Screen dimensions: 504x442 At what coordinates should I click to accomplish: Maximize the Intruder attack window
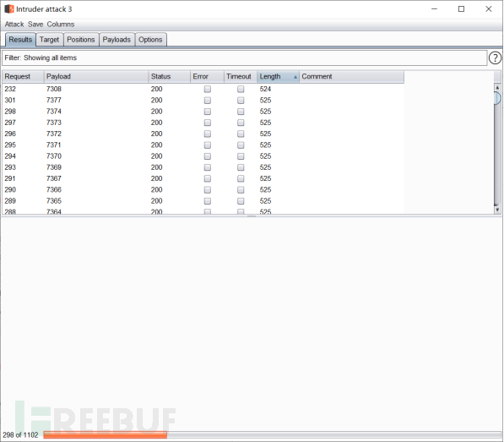(461, 9)
